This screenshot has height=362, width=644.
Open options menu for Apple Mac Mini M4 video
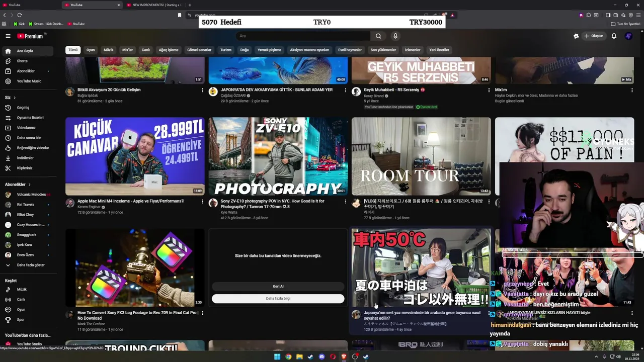[x=202, y=201]
